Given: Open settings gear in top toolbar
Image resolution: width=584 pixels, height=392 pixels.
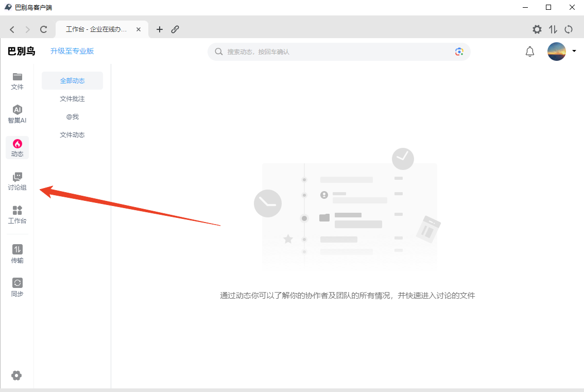Looking at the screenshot, I should [x=537, y=29].
